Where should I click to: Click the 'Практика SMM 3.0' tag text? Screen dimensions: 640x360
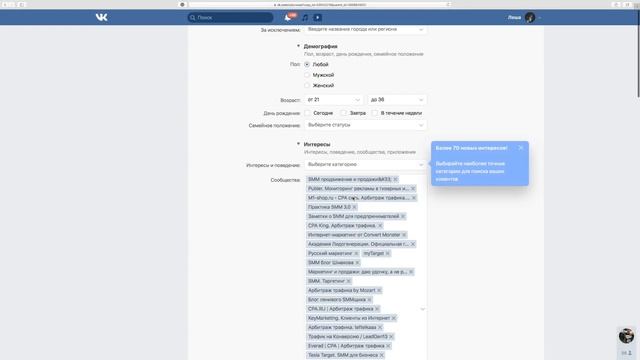329,207
